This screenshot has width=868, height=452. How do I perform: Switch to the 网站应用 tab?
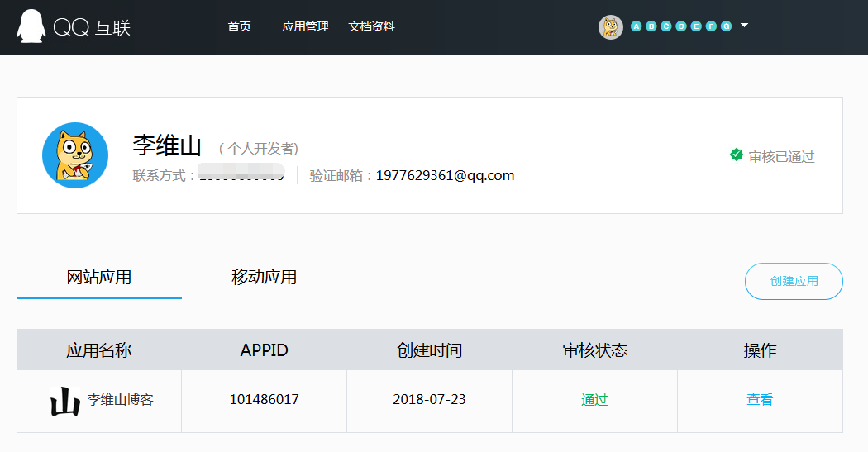point(99,278)
